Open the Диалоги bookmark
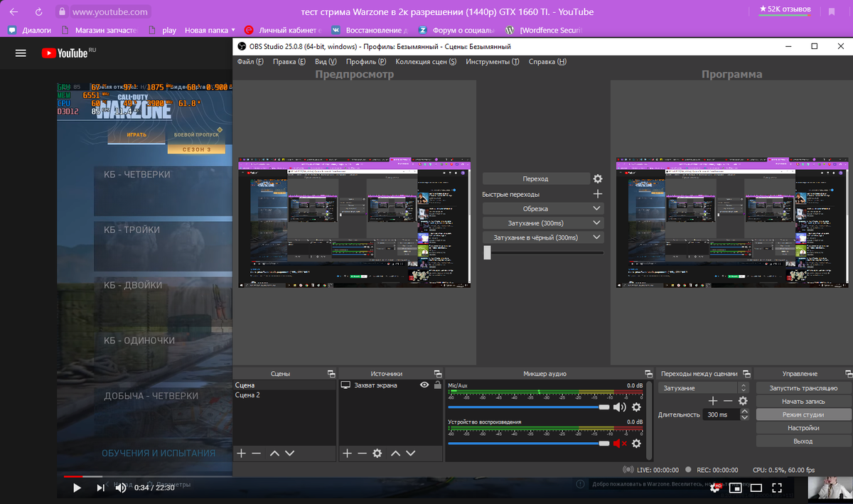Screen dimensions: 853x504 pyautogui.click(x=31, y=31)
